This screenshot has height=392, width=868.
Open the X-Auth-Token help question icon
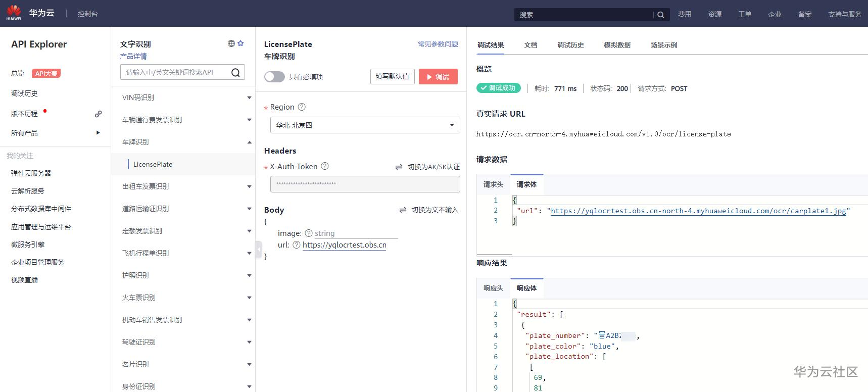click(325, 166)
